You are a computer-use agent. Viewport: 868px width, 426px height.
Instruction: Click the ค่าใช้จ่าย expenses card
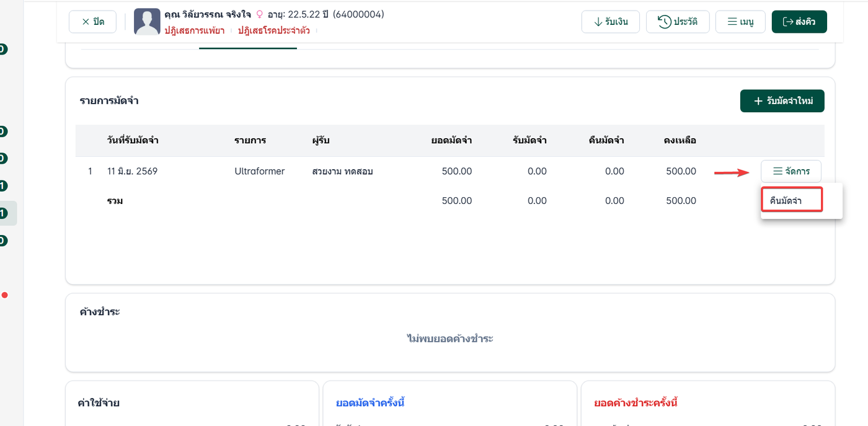tap(192, 403)
